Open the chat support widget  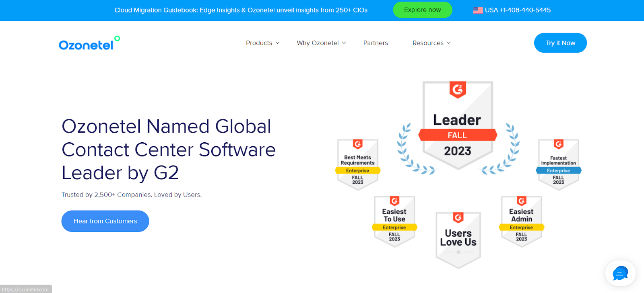click(x=620, y=273)
